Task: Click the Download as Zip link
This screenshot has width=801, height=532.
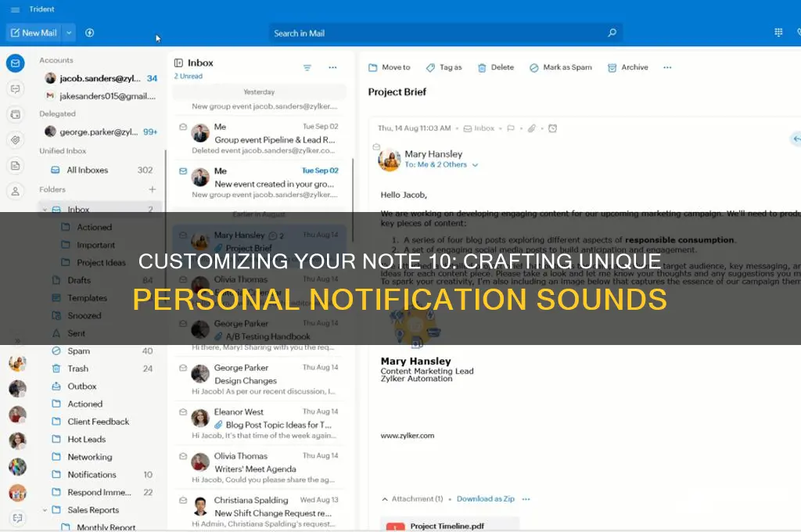Action: click(485, 499)
